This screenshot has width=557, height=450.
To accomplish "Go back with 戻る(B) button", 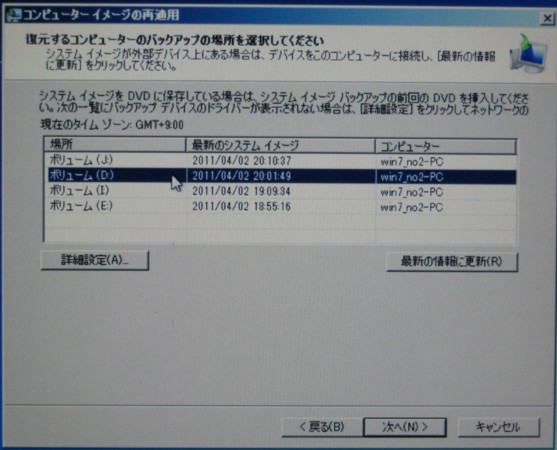I will point(322,427).
